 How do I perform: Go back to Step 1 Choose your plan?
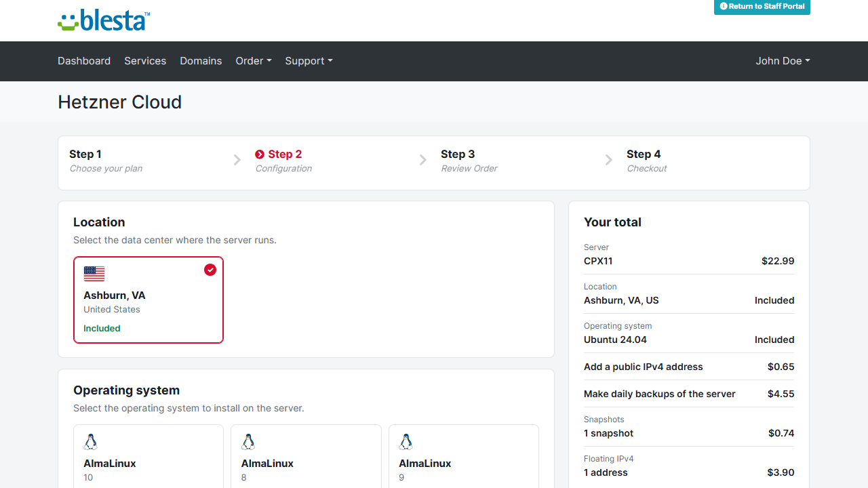point(106,161)
